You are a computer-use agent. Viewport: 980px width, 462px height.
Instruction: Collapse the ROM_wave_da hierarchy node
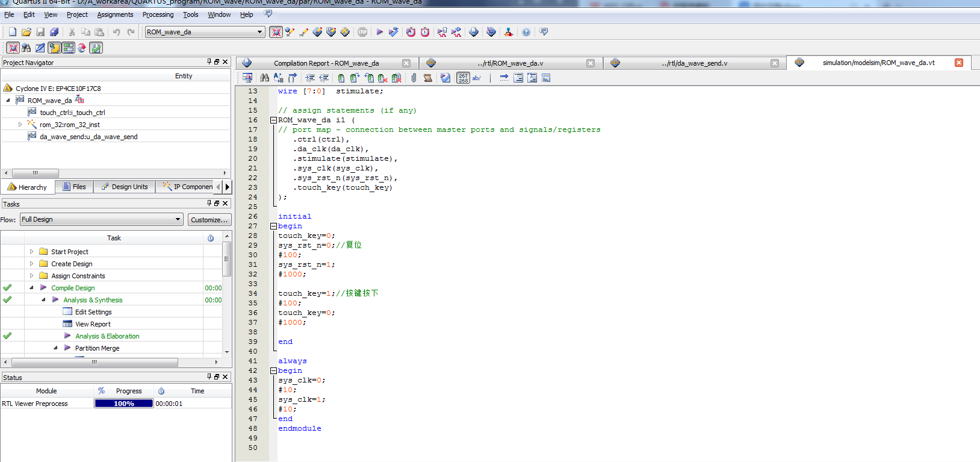tap(8, 101)
